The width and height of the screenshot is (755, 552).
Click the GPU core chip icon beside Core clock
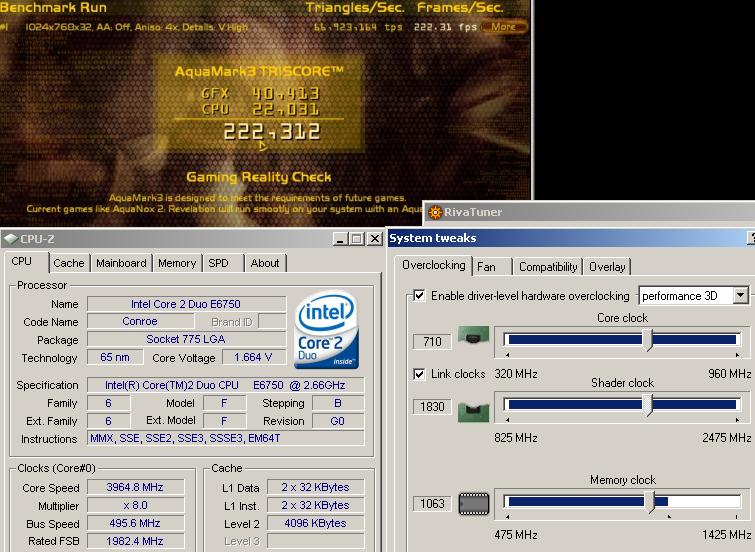(x=473, y=334)
